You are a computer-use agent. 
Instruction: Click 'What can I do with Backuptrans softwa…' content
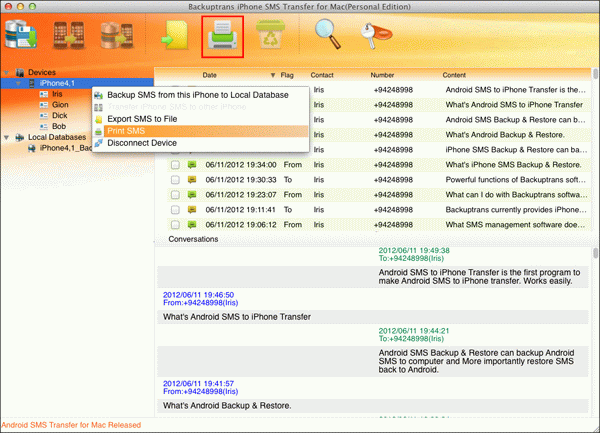tap(516, 195)
